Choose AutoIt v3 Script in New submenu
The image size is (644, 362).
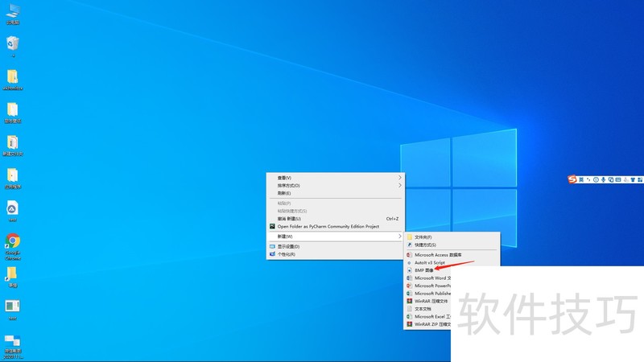pyautogui.click(x=429, y=262)
